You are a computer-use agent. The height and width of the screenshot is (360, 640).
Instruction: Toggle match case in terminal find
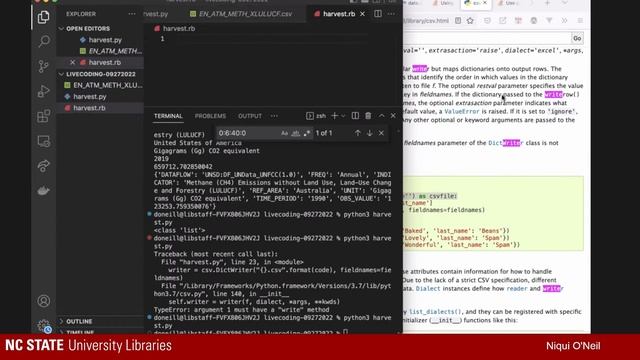(x=284, y=133)
